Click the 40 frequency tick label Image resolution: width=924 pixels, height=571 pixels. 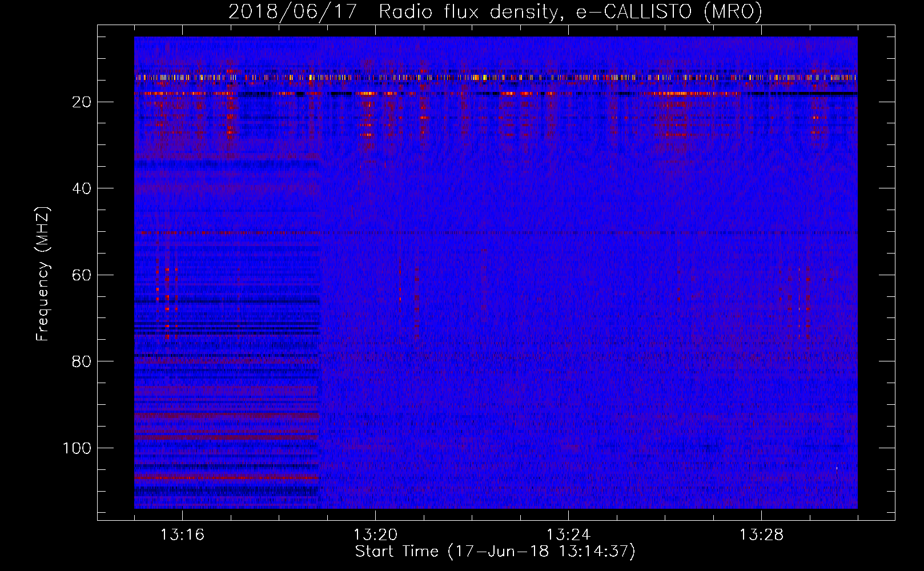click(82, 188)
